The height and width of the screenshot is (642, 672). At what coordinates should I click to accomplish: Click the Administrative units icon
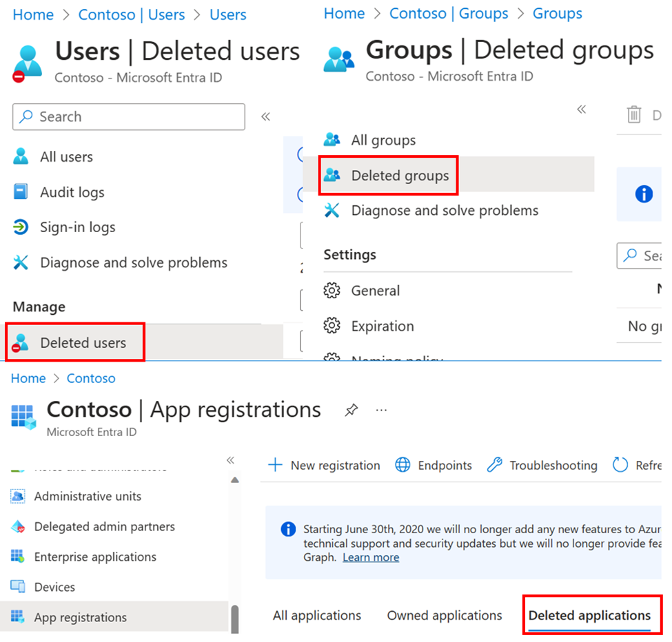17,496
